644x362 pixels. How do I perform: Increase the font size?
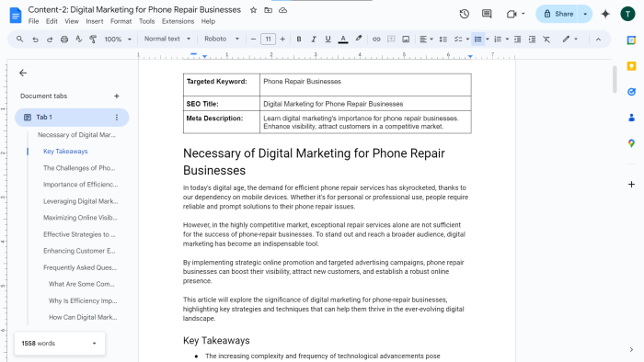pyautogui.click(x=282, y=40)
